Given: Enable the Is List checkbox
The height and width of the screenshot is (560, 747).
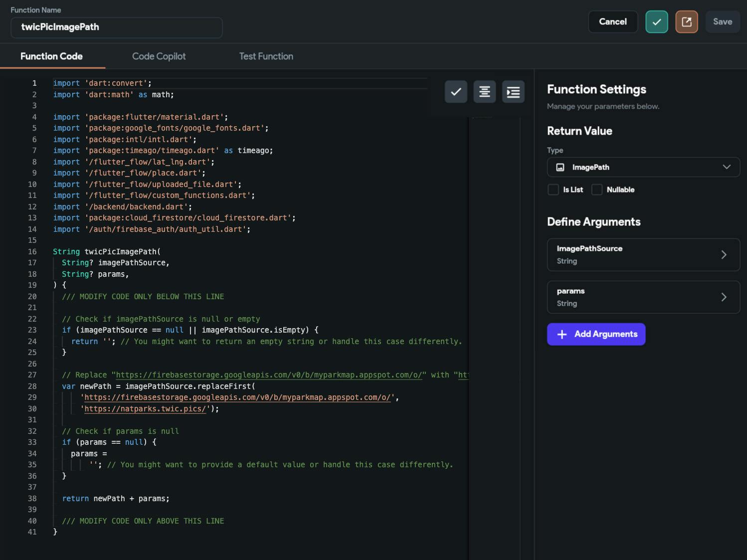Looking at the screenshot, I should pyautogui.click(x=553, y=189).
